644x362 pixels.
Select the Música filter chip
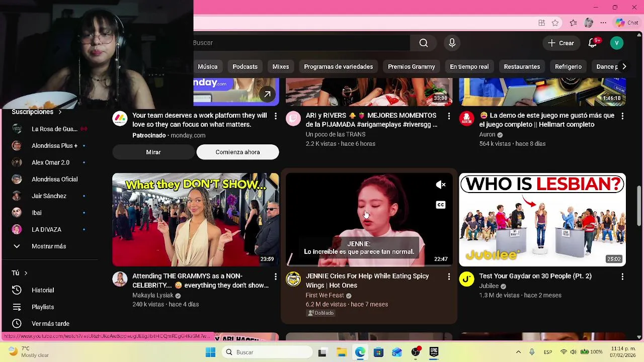click(x=207, y=66)
